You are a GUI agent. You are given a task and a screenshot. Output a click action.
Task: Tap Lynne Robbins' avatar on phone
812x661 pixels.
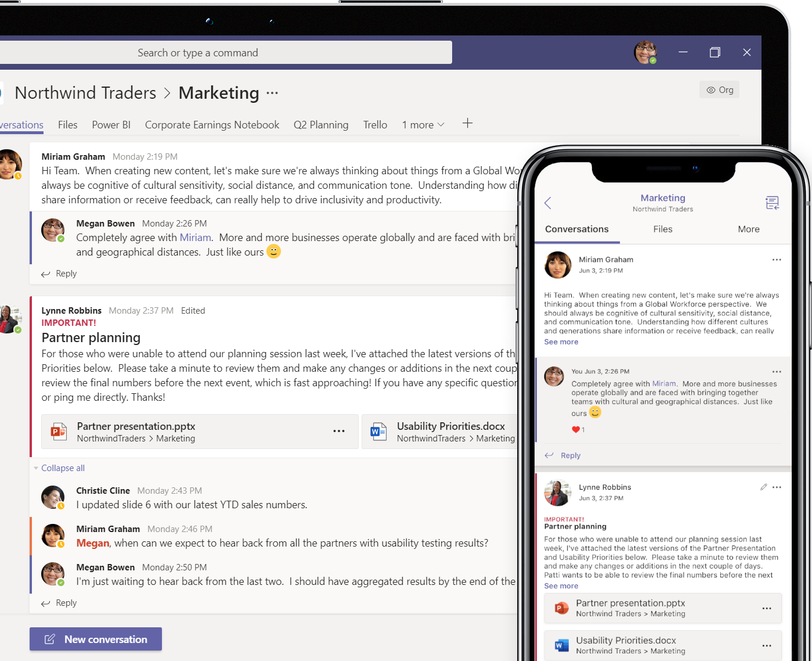(558, 493)
